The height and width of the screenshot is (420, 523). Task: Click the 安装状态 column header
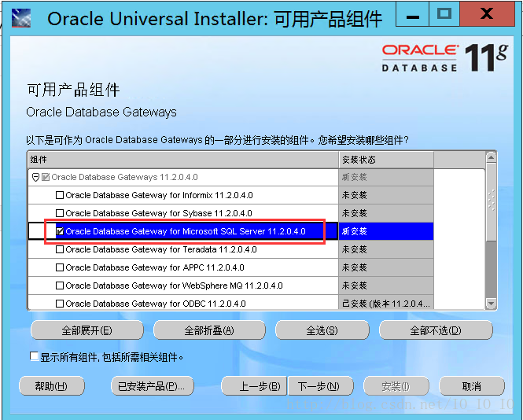coord(386,160)
